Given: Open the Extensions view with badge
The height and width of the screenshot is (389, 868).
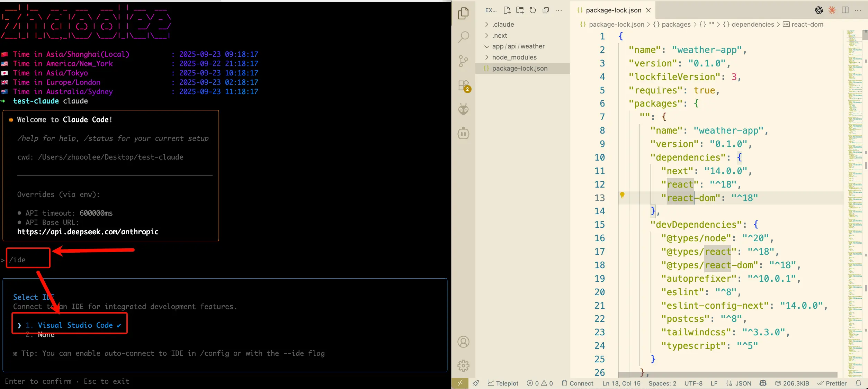Looking at the screenshot, I should [463, 85].
